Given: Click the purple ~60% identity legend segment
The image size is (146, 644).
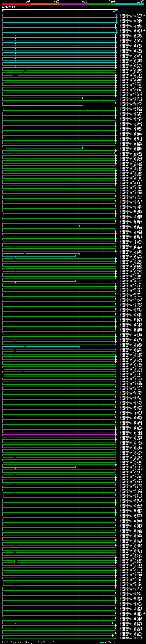Looking at the screenshot, I should pyautogui.click(x=73, y=4).
